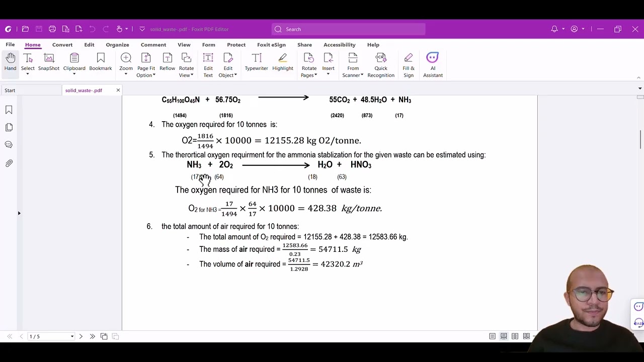Image resolution: width=644 pixels, height=362 pixels.
Task: Expand the left navigation panel arrow
Action: point(19,213)
